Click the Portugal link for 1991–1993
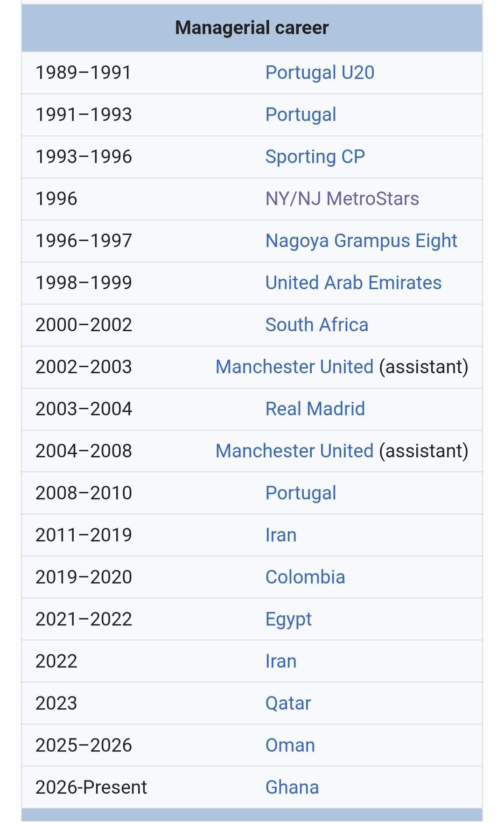The width and height of the screenshot is (504, 824). click(301, 115)
